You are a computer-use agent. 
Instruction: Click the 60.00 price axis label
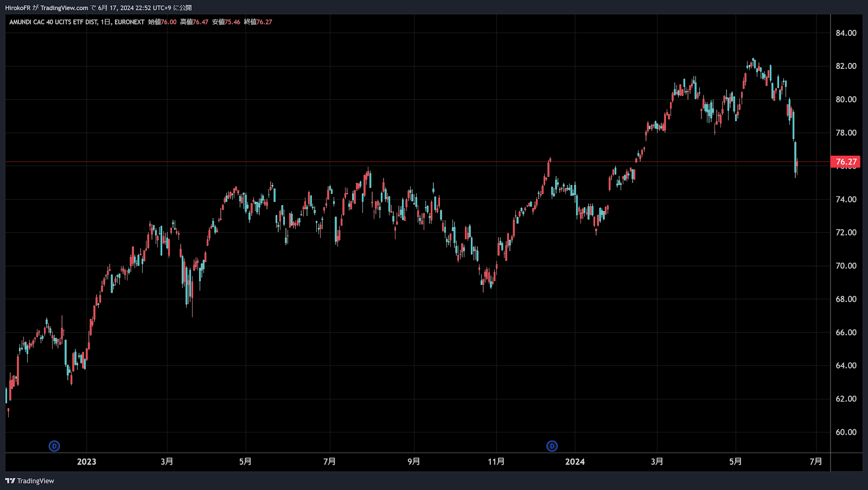846,432
